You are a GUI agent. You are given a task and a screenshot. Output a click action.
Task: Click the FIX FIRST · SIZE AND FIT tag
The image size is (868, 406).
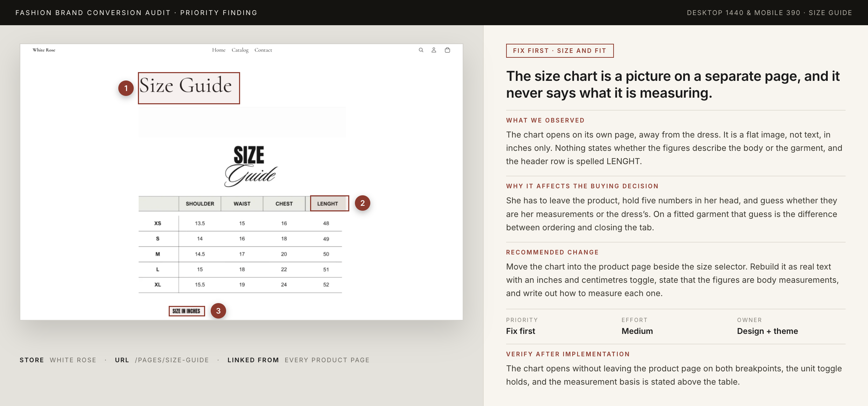[560, 51]
